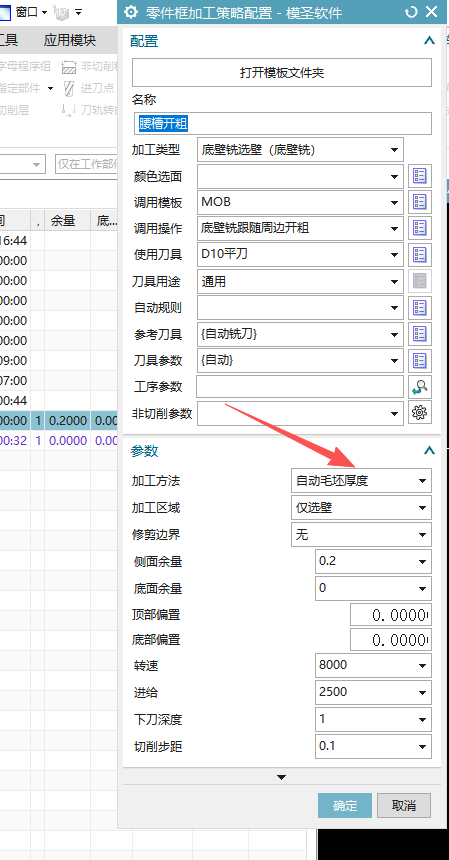Click the list icon beside 自动规则

coord(420,308)
